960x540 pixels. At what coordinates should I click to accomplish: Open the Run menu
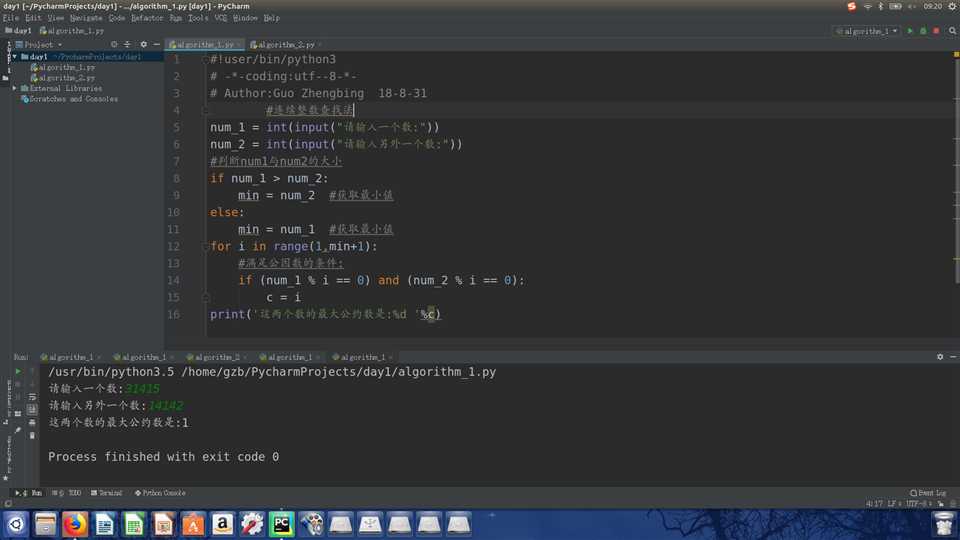click(176, 18)
